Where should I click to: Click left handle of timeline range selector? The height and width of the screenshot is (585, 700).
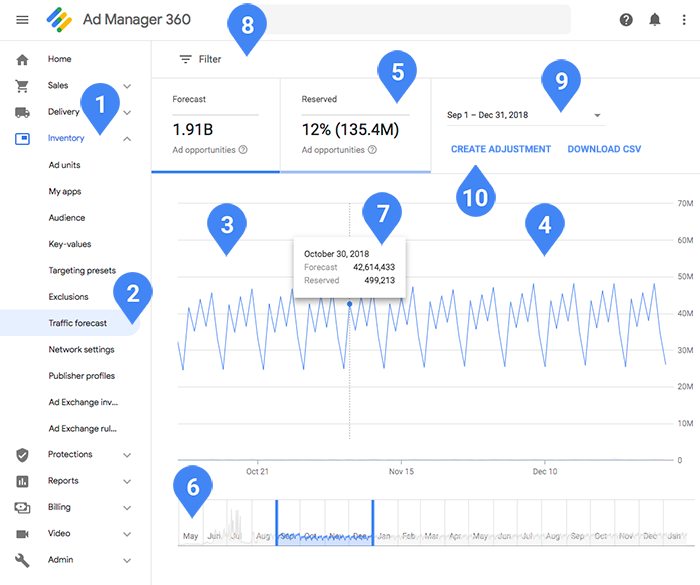[x=276, y=522]
